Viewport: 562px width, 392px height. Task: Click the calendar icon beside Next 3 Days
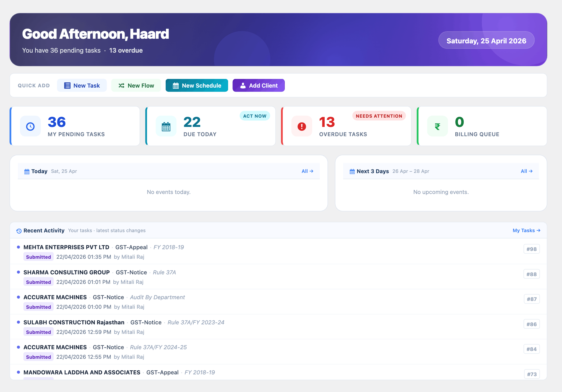click(x=352, y=171)
